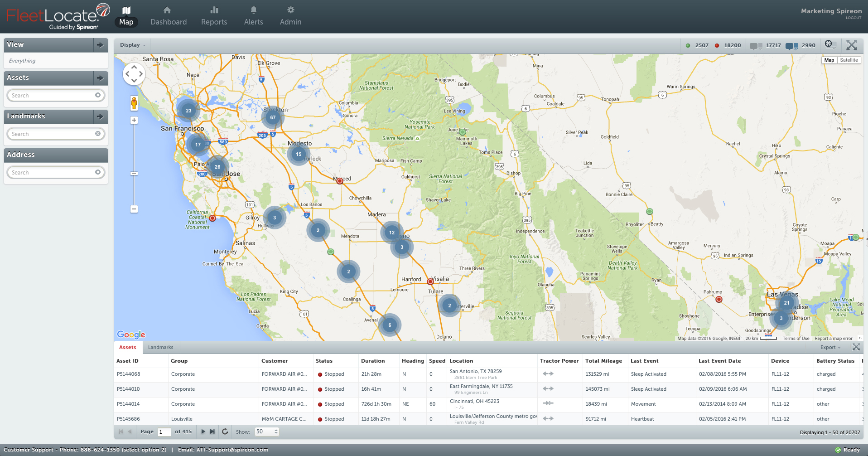Viewport: 868px width, 456px height.
Task: Open the cluster of 15 near Modesto
Action: click(299, 154)
